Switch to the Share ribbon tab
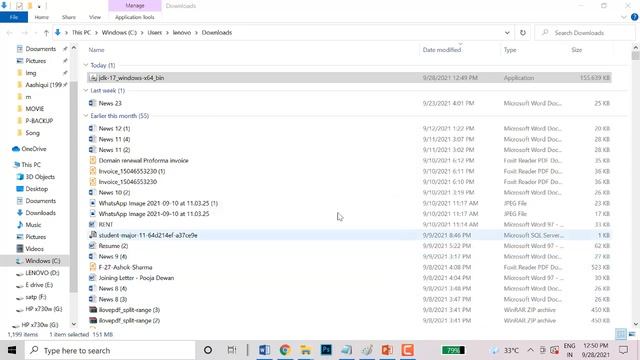The height and width of the screenshot is (360, 640). (69, 17)
